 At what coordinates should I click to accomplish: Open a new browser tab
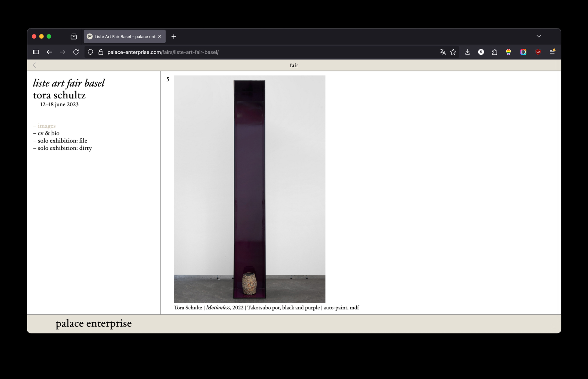pos(174,36)
